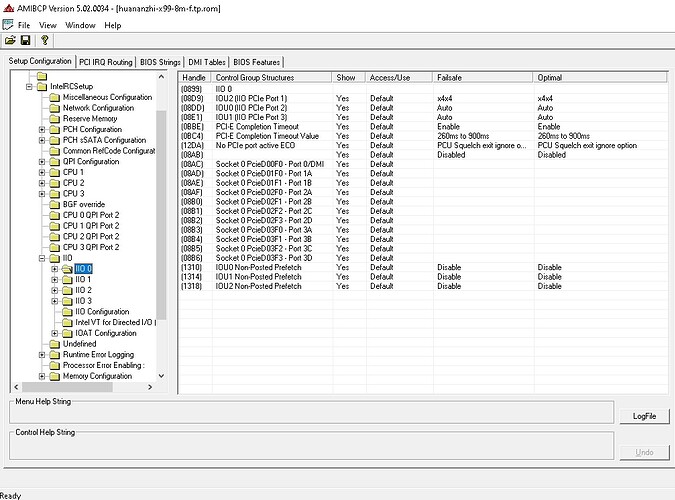The width and height of the screenshot is (675, 500).
Task: Expand the PCH Configuration node
Action: pos(42,130)
